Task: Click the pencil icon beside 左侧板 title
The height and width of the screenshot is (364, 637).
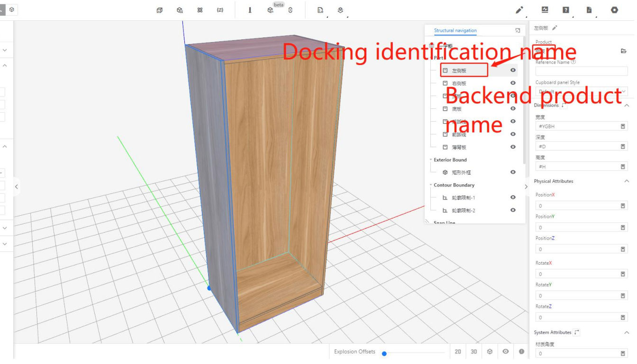Action: coord(555,28)
